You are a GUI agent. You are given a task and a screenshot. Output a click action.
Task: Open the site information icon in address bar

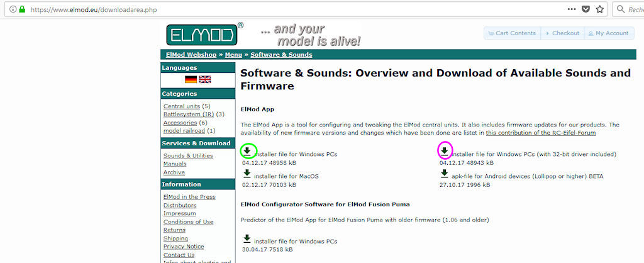click(x=13, y=9)
